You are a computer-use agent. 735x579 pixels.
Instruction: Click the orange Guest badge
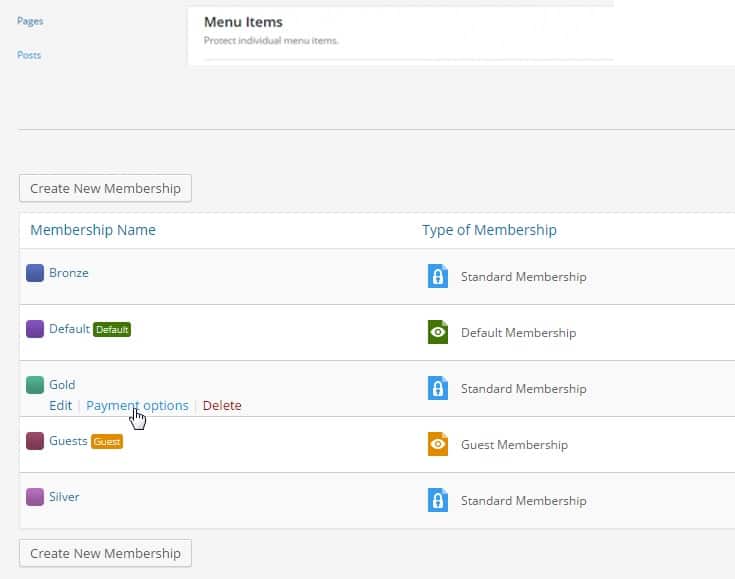(x=107, y=442)
